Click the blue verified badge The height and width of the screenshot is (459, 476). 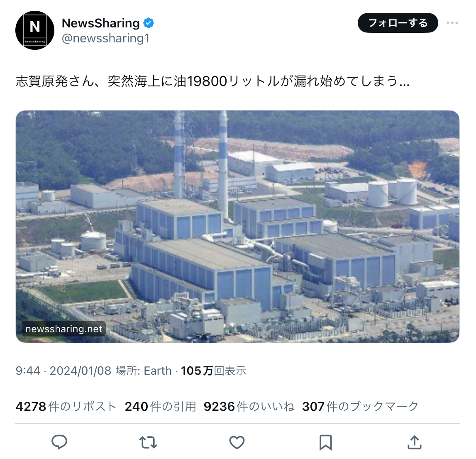click(x=149, y=23)
